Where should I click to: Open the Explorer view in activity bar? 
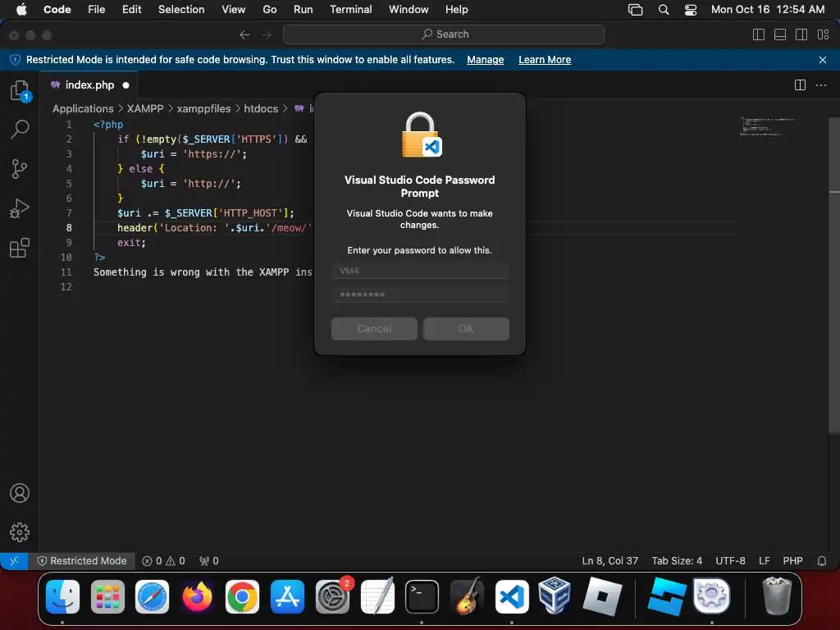[x=20, y=90]
